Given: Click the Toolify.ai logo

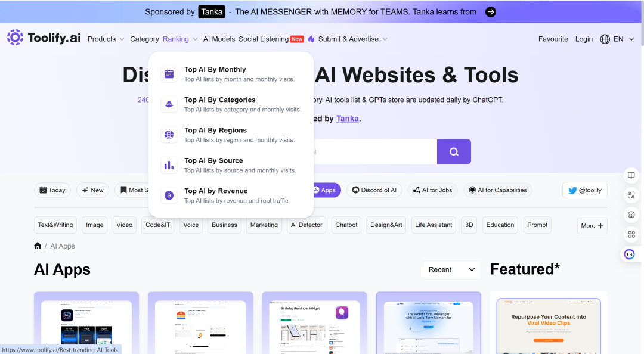Looking at the screenshot, I should (x=44, y=38).
